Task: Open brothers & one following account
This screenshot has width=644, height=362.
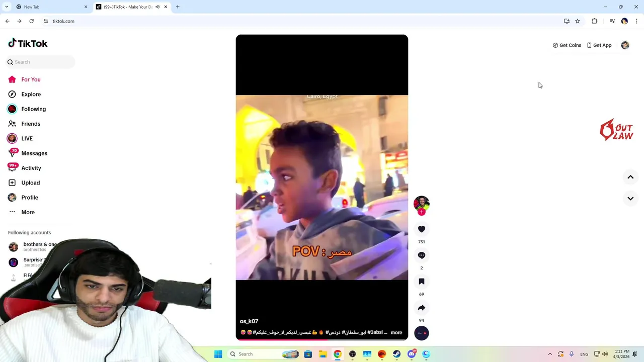Action: (40, 246)
